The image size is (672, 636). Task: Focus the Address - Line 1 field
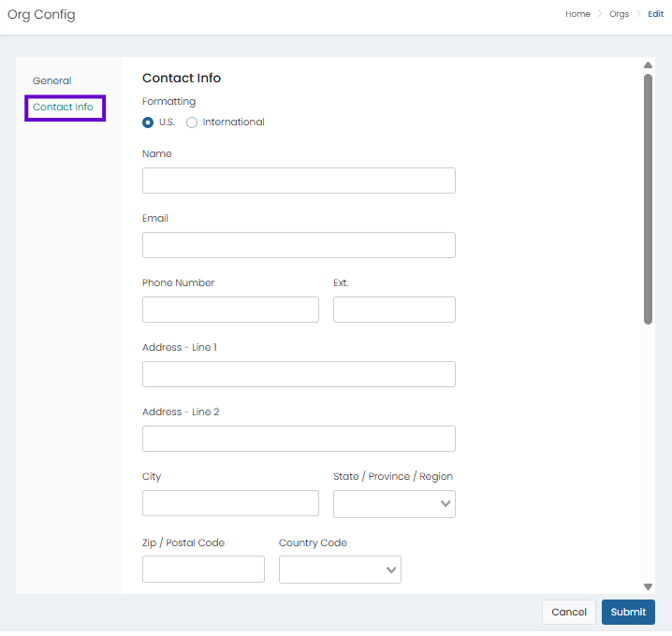[299, 374]
